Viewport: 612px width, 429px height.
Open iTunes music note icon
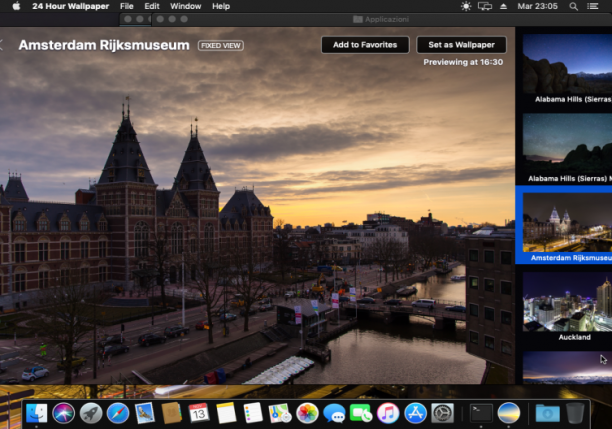(x=388, y=413)
